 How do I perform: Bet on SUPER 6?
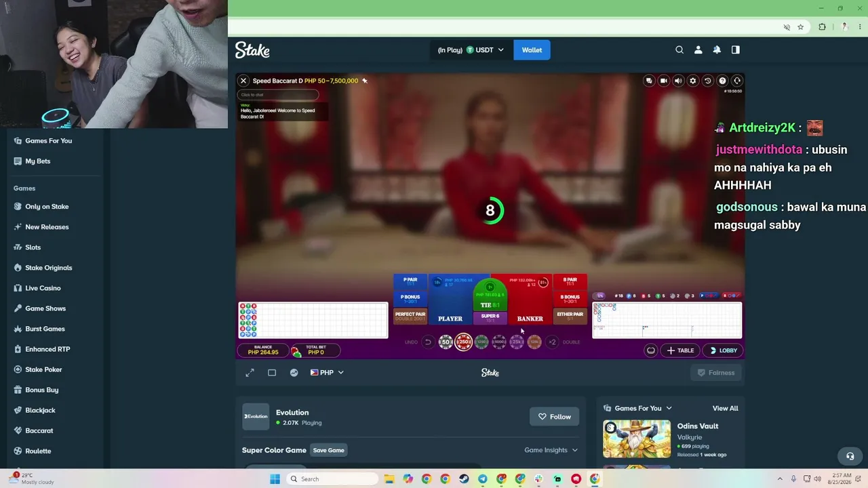tap(490, 318)
